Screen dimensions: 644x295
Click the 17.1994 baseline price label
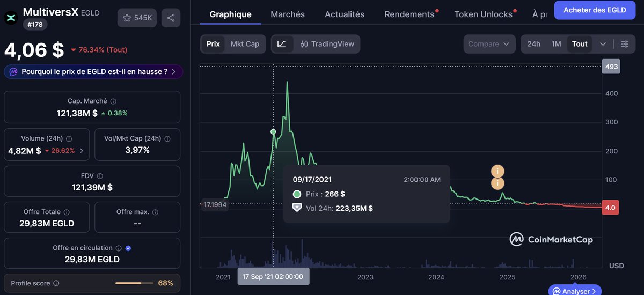point(214,204)
